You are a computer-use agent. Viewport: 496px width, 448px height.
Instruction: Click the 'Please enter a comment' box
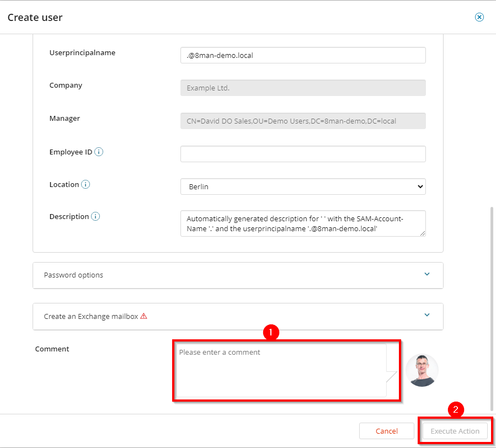click(280, 370)
